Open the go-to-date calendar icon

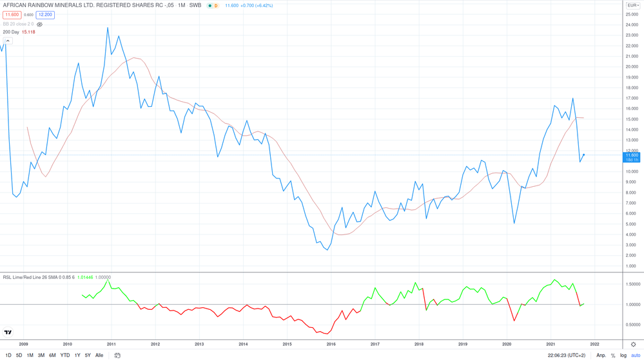[x=117, y=356]
